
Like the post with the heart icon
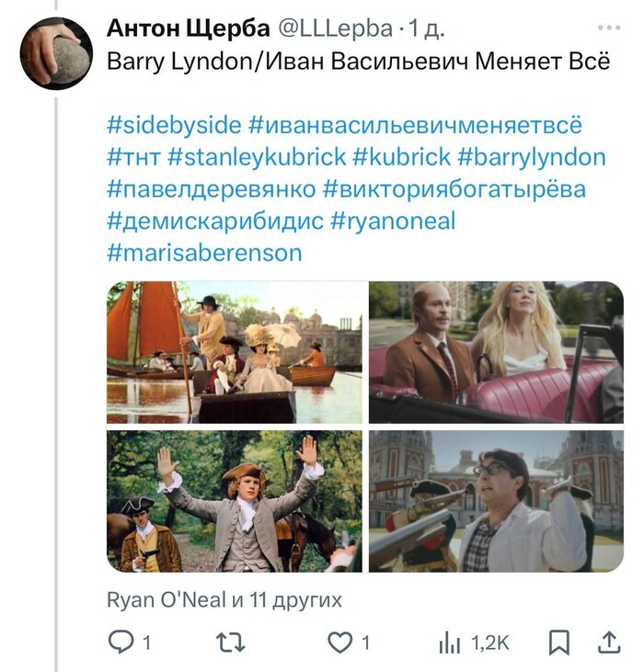pos(340,643)
